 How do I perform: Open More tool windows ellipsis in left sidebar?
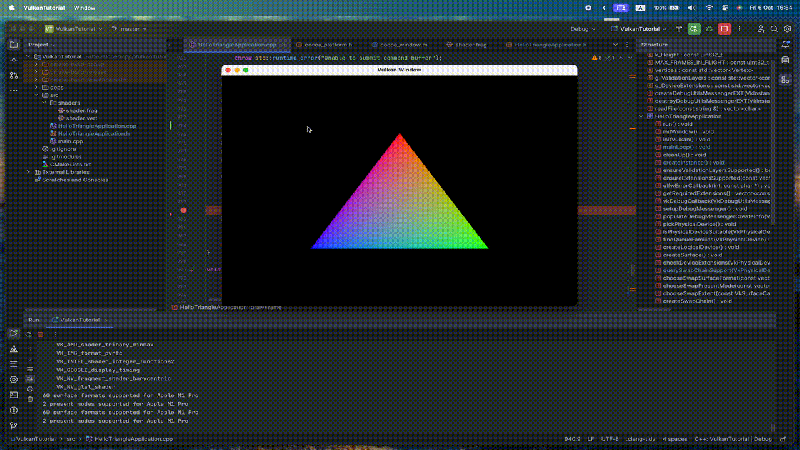click(14, 91)
